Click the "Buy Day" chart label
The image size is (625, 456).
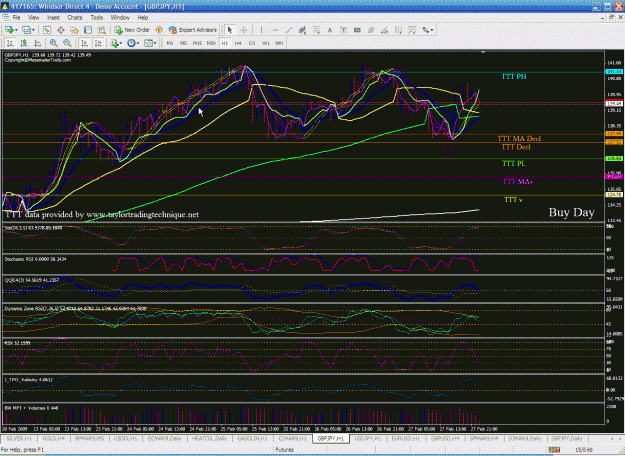tap(571, 212)
